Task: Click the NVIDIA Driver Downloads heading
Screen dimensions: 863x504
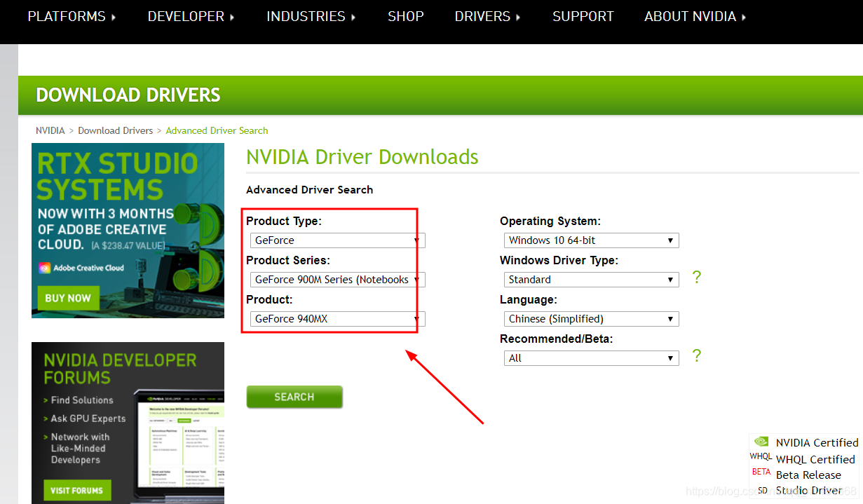Action: pos(362,157)
